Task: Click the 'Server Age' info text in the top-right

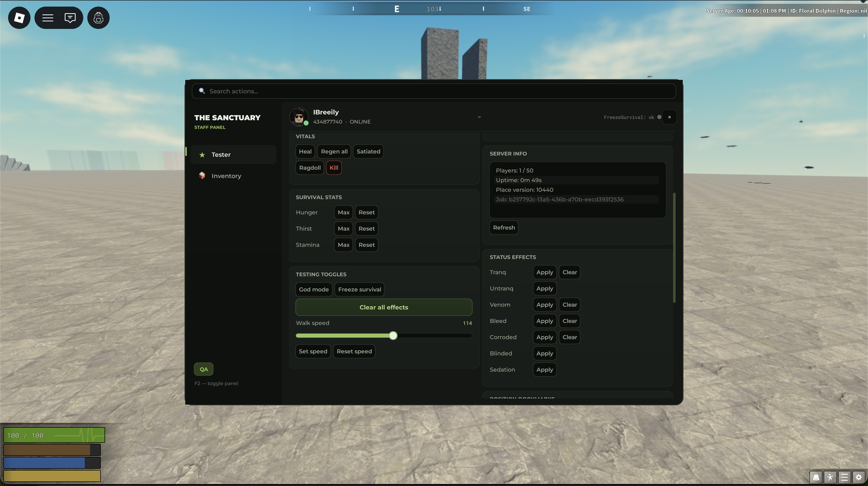Action: [786, 11]
